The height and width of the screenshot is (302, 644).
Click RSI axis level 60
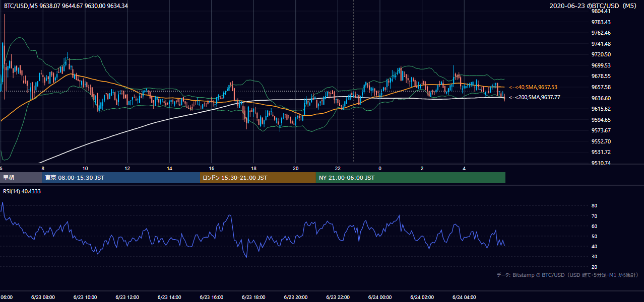click(595, 226)
